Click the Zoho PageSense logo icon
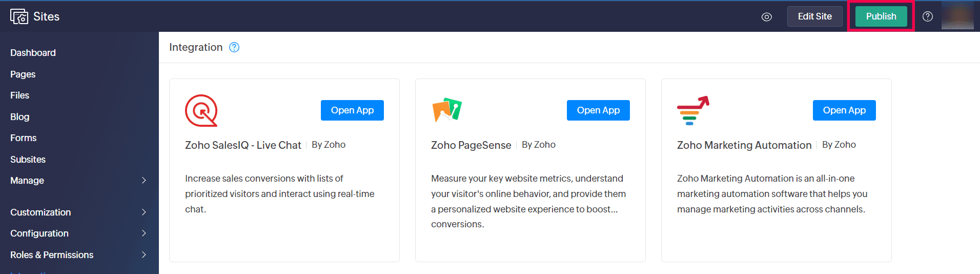The width and height of the screenshot is (980, 274). [447, 110]
